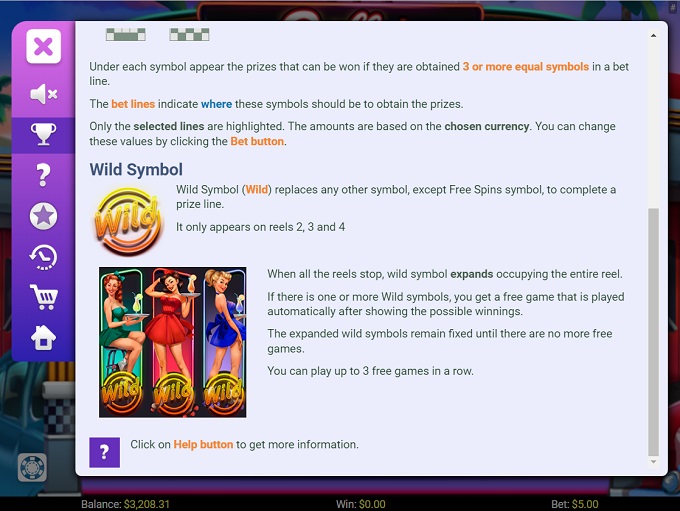Open the shopping cart icon

43,297
